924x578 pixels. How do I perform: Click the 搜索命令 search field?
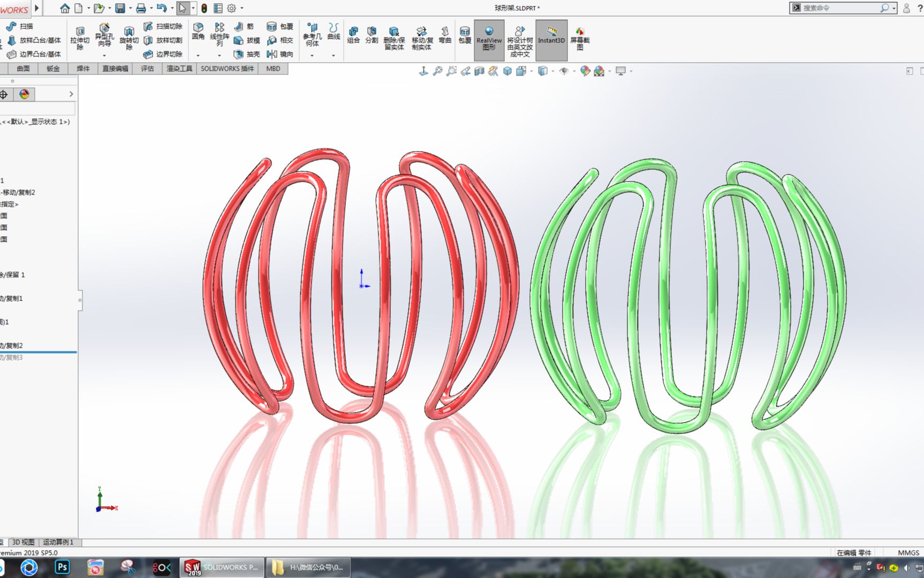pos(840,8)
